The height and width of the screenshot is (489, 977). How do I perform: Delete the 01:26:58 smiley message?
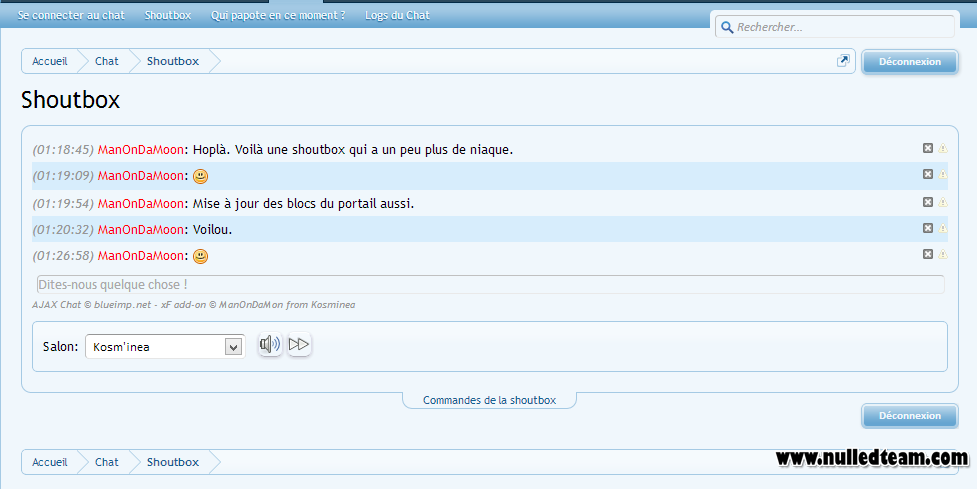(x=928, y=254)
